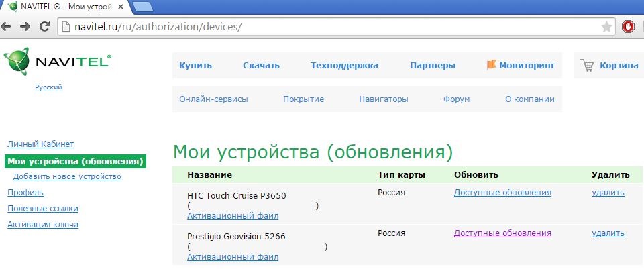Click удалить for Prestigio Geovision 5266
Viewport: 644px width, 269px height.
608,233
